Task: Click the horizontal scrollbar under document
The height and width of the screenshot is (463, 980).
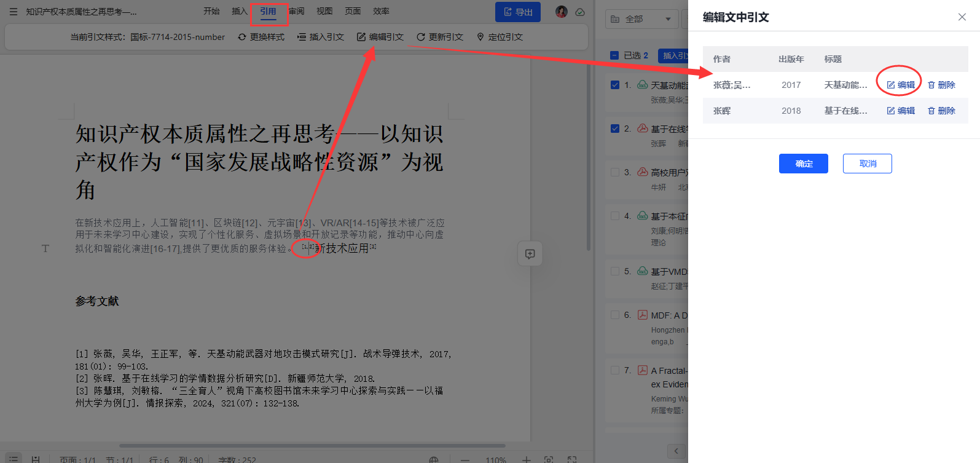Action: (x=312, y=446)
